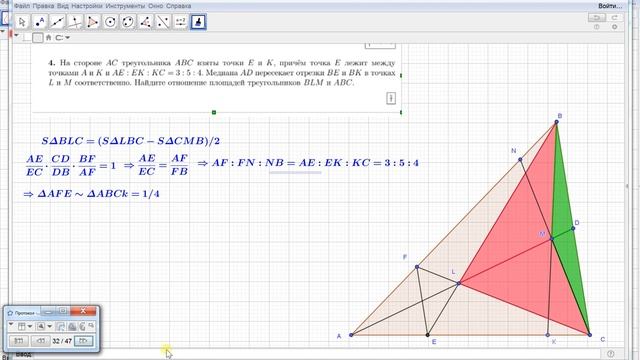Image resolution: width=640 pixels, height=360 pixels.
Task: Toggle the grid display in style bar
Action: pos(38,38)
